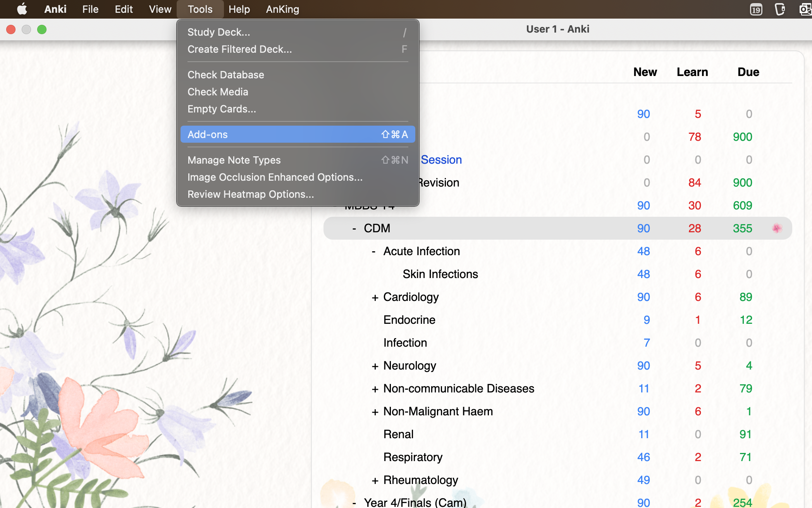Open the Non-Malignant Haem deck

tap(438, 411)
